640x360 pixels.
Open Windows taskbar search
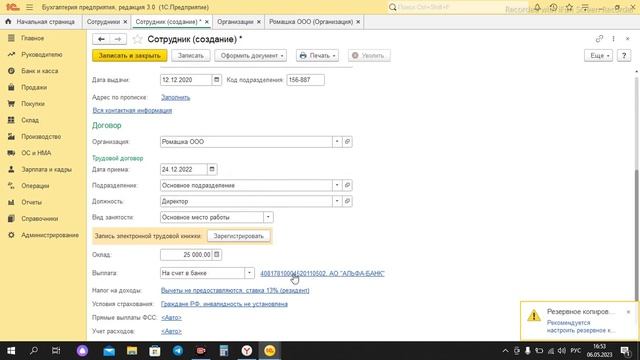click(x=34, y=351)
